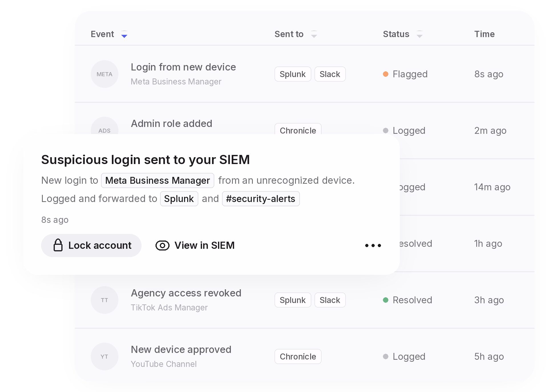Click the Time column header

click(484, 34)
